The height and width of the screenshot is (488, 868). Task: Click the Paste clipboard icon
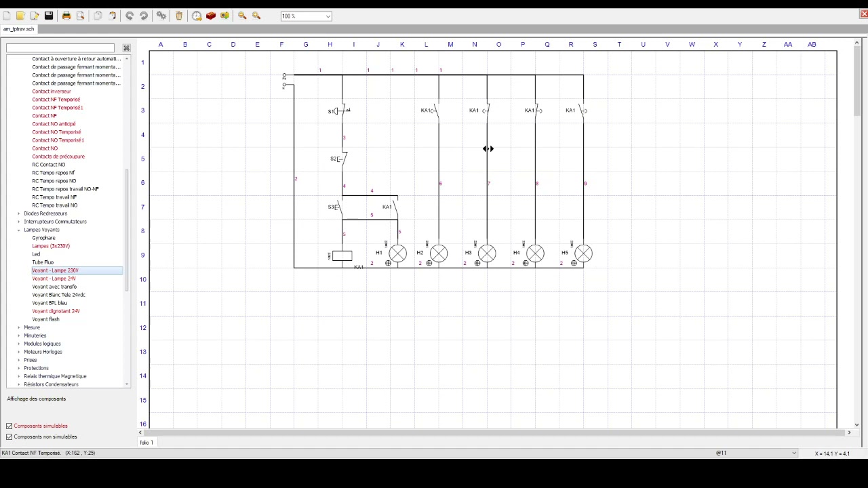coord(112,16)
